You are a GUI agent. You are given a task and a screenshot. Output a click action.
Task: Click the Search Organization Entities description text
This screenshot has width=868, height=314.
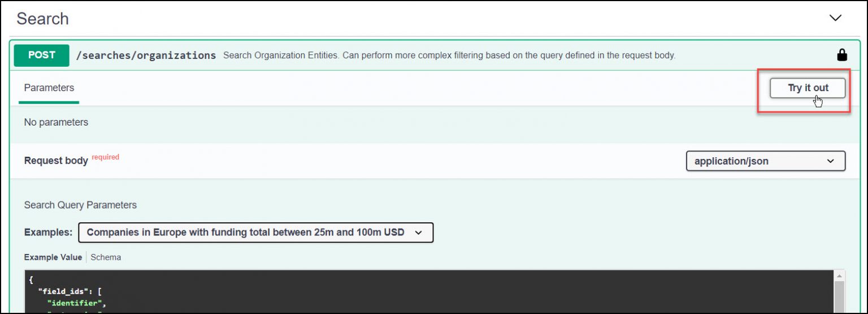(449, 55)
